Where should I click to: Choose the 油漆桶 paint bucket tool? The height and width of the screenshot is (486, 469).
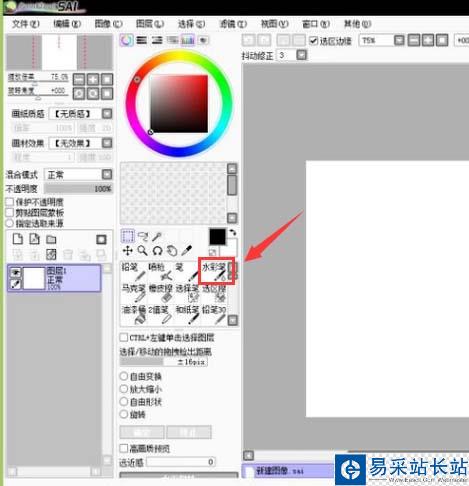click(x=133, y=314)
